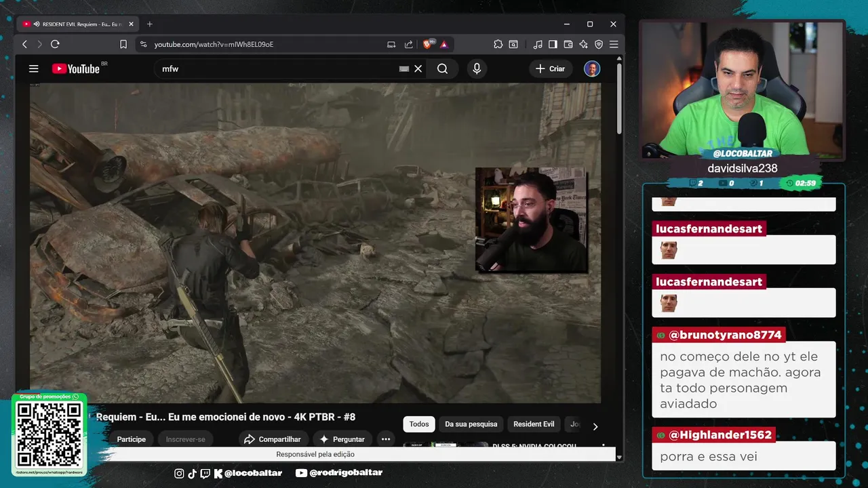868x488 pixels.
Task: Bookmark this page with the bookmark icon
Action: click(123, 44)
